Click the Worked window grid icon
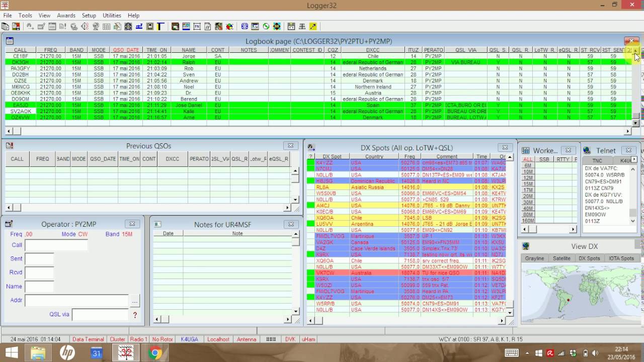 (525, 150)
